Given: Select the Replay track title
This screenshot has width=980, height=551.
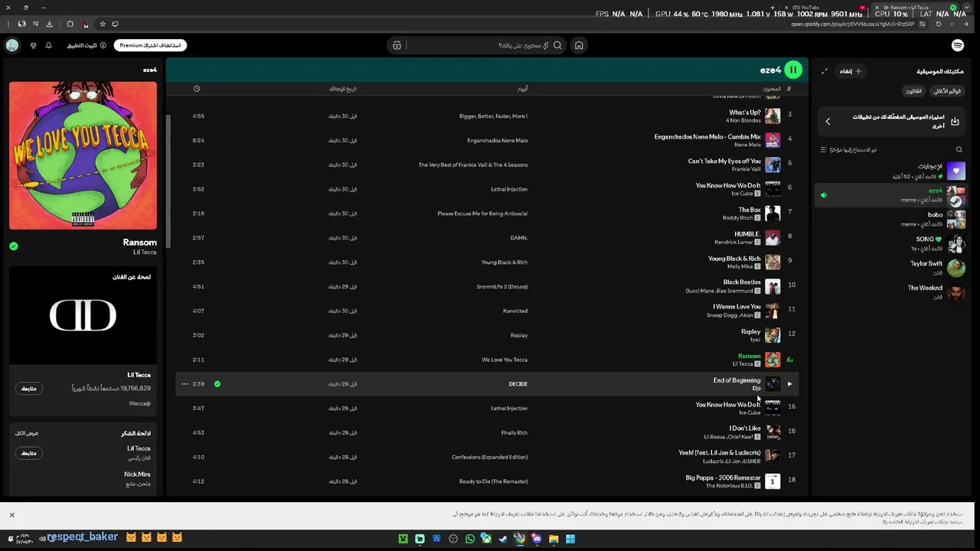Looking at the screenshot, I should click(751, 332).
